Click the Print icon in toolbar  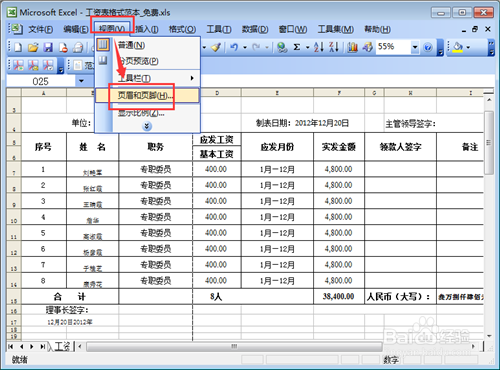(78, 47)
